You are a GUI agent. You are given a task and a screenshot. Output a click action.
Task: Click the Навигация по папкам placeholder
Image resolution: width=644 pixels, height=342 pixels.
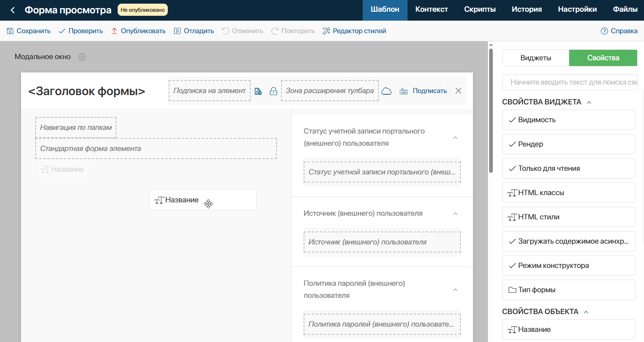tap(76, 127)
